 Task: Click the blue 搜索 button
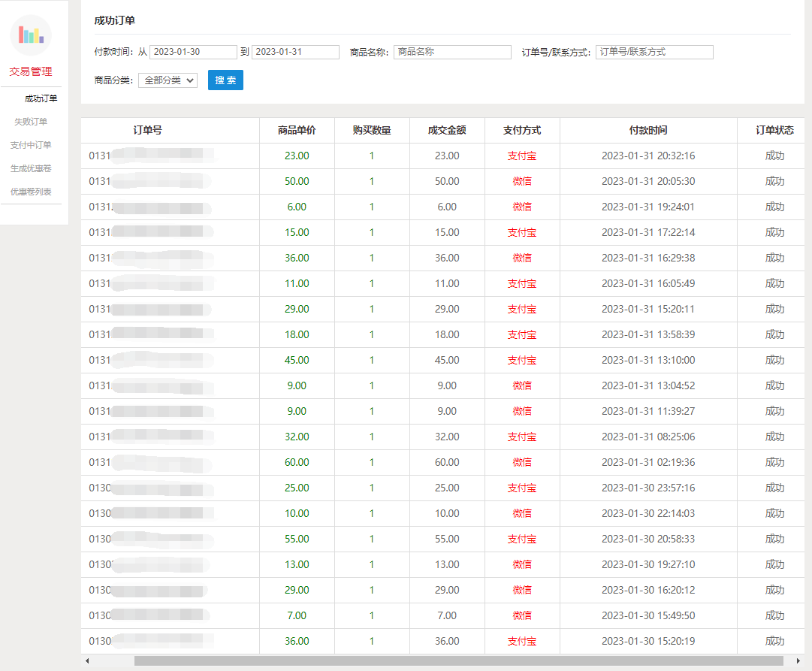[x=225, y=80]
